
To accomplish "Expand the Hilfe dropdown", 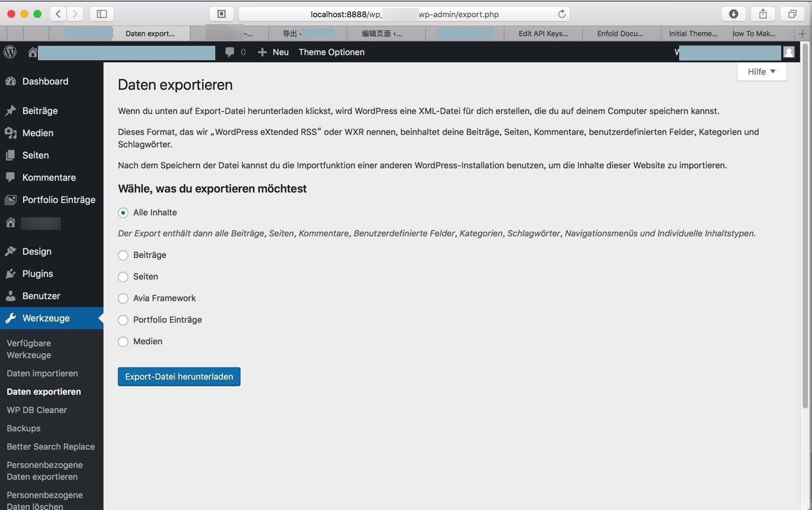I will pyautogui.click(x=762, y=71).
